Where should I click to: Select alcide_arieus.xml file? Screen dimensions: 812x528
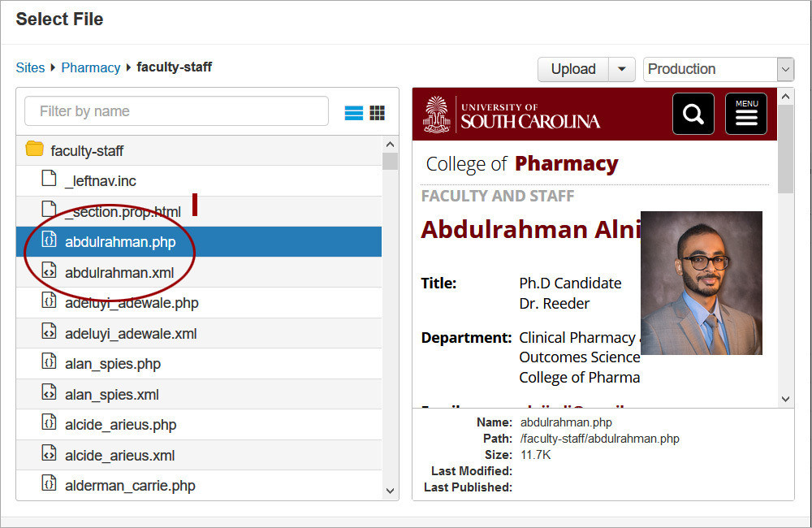[x=119, y=456]
